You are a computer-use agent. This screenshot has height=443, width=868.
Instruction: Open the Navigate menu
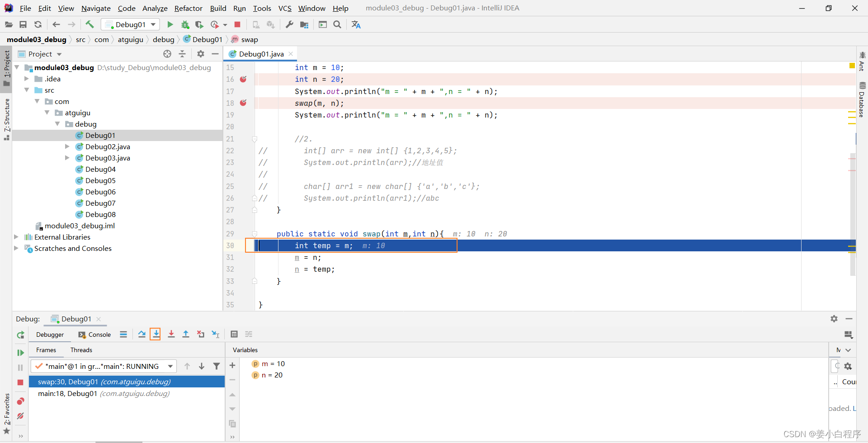96,8
